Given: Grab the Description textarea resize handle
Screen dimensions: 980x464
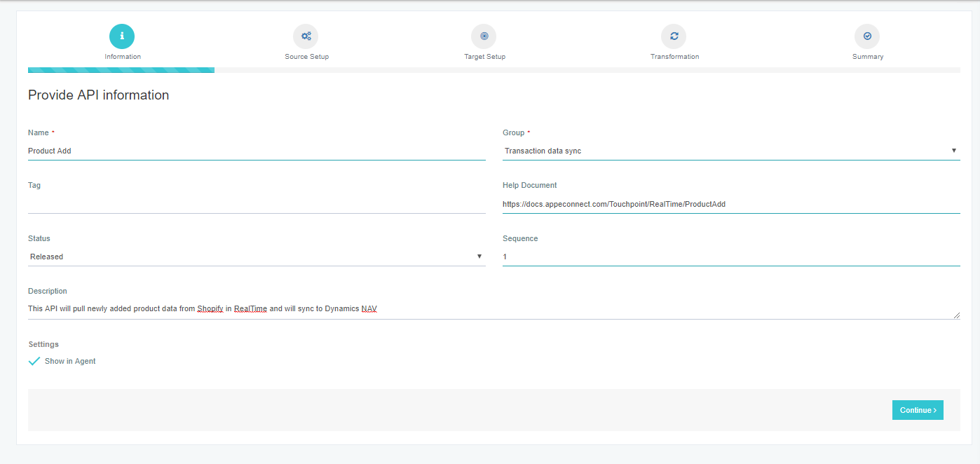Looking at the screenshot, I should tap(956, 315).
